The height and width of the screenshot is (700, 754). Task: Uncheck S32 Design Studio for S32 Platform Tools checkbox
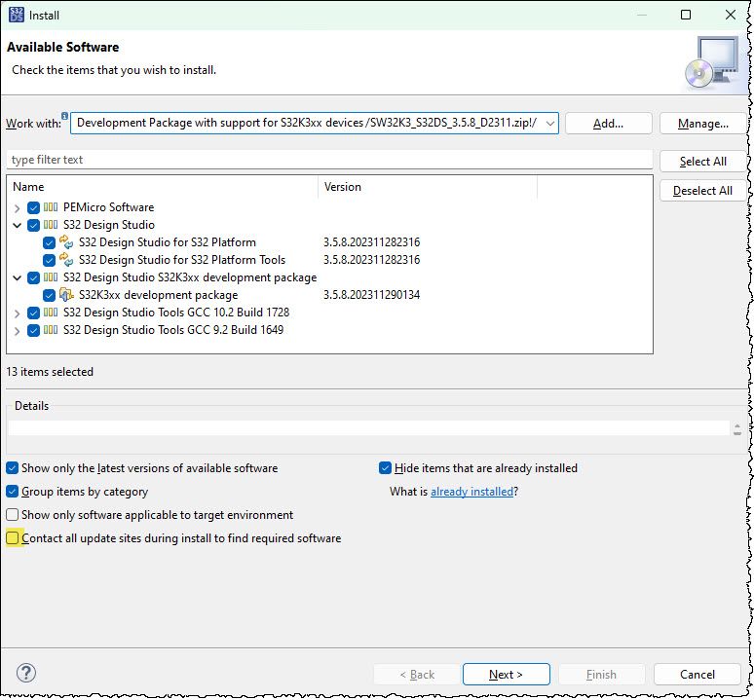click(x=49, y=260)
